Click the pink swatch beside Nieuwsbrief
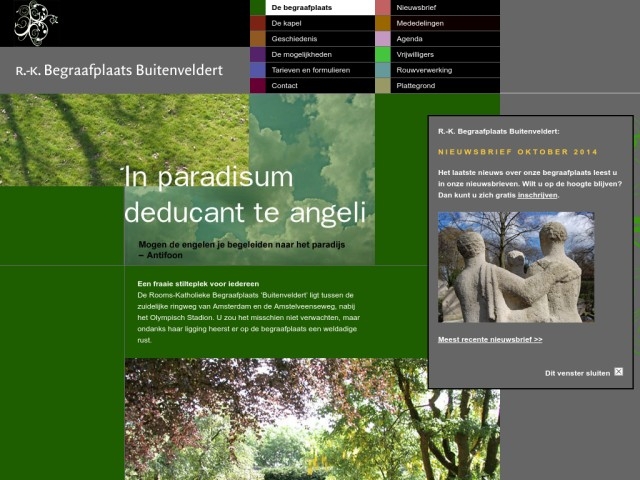The height and width of the screenshot is (480, 640). [383, 7]
